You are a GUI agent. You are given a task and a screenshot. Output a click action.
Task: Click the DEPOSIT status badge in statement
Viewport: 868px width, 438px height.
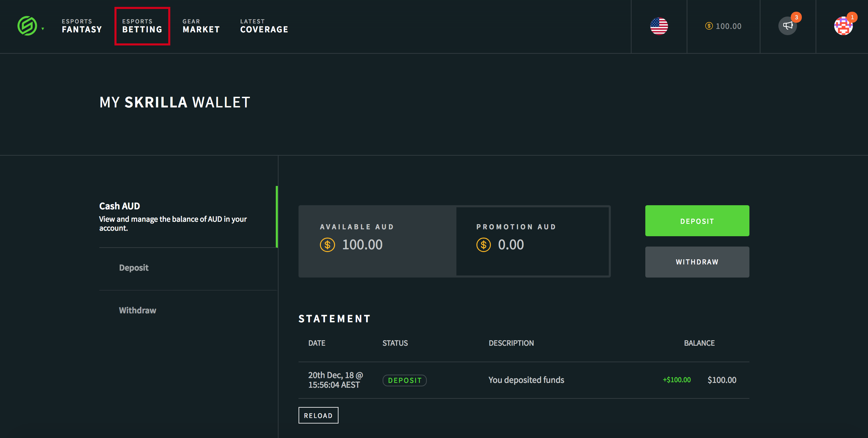404,380
